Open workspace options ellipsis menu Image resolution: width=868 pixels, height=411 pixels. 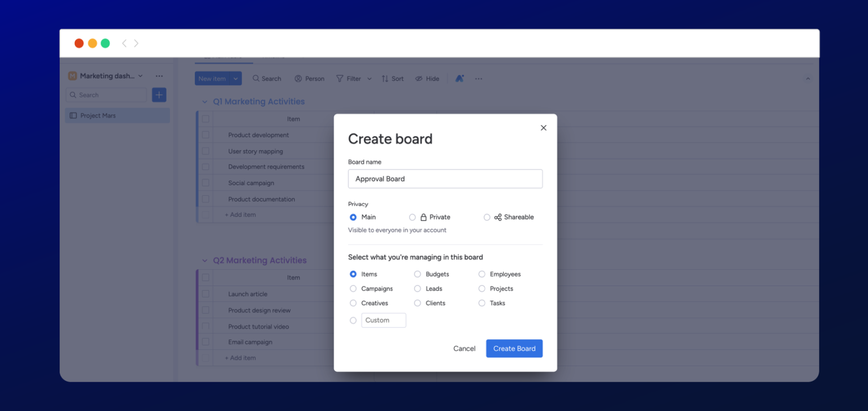click(159, 76)
